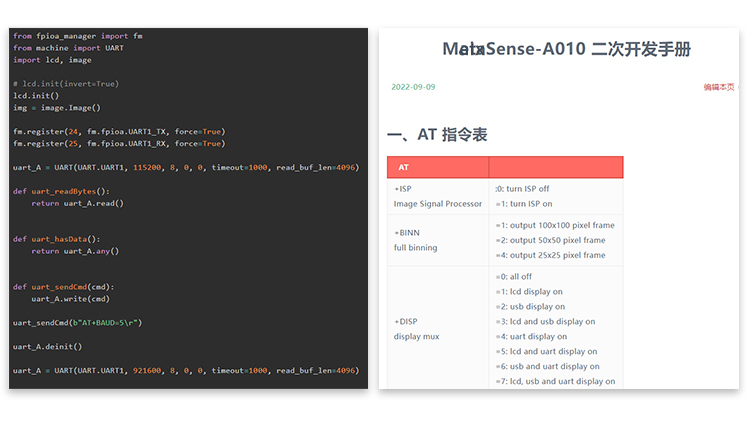Click the red AT table header cell
750x428 pixels.
(437, 167)
